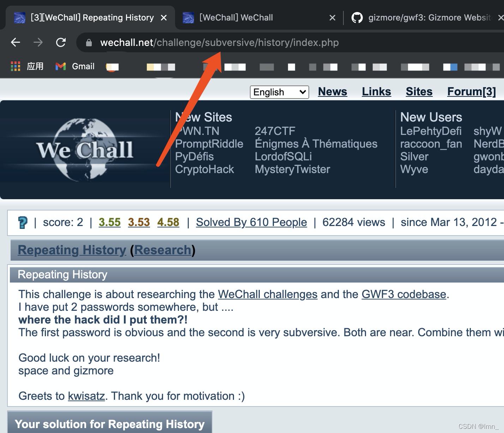View the Wyve user profile

(x=414, y=169)
